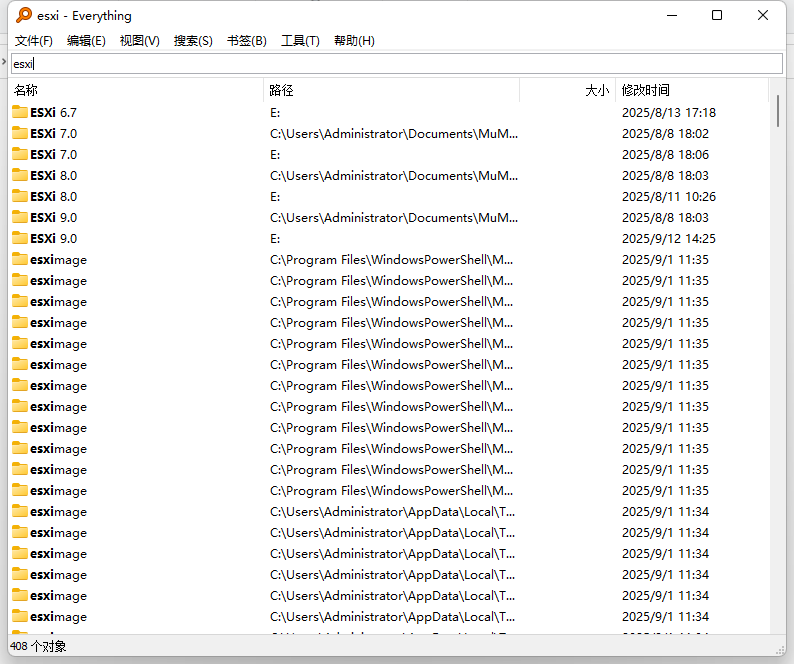Select the modified time 2025/8/8 18:06
The image size is (794, 664).
click(665, 154)
